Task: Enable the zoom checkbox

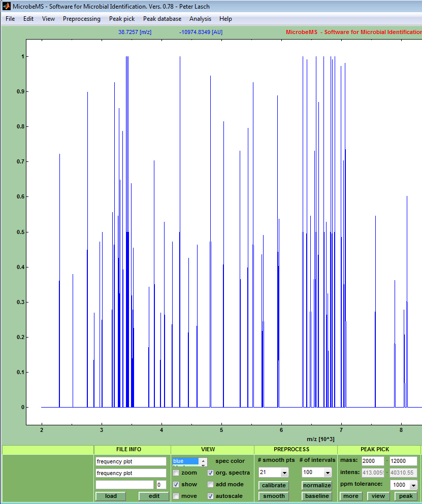Action: [x=176, y=473]
